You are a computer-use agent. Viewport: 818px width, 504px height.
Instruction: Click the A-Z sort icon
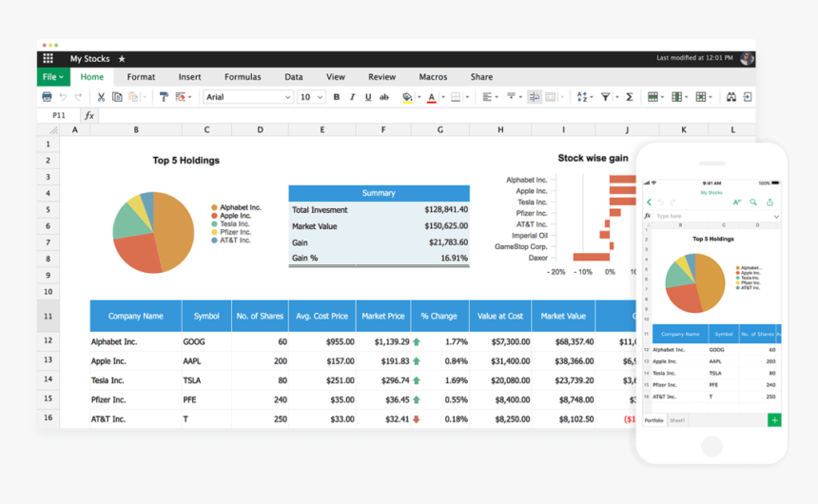pos(582,97)
